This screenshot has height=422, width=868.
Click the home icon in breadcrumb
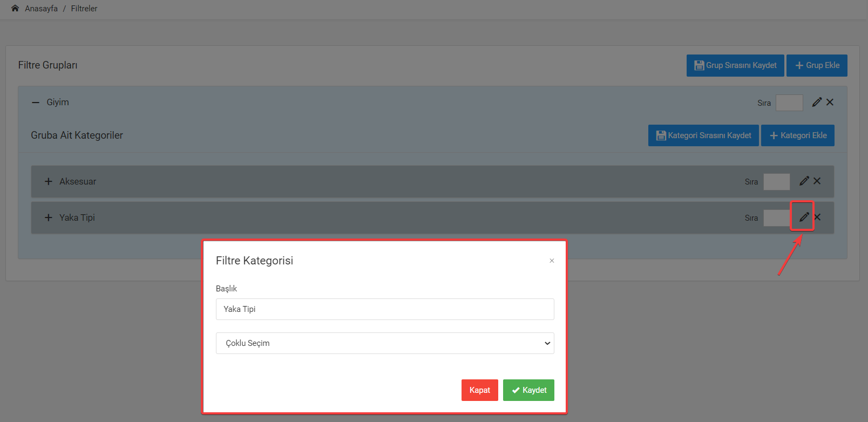click(x=15, y=8)
